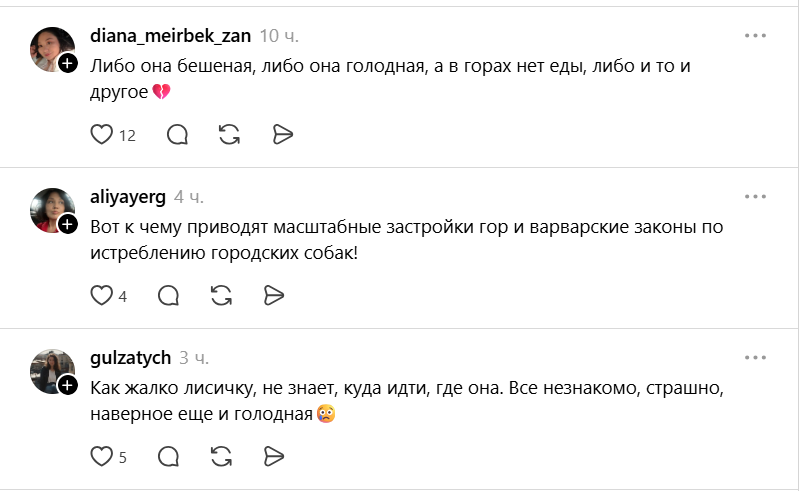Viewport: 803px width, 491px height.
Task: Open diana_meirbek_zan's profile username link
Action: 171,36
